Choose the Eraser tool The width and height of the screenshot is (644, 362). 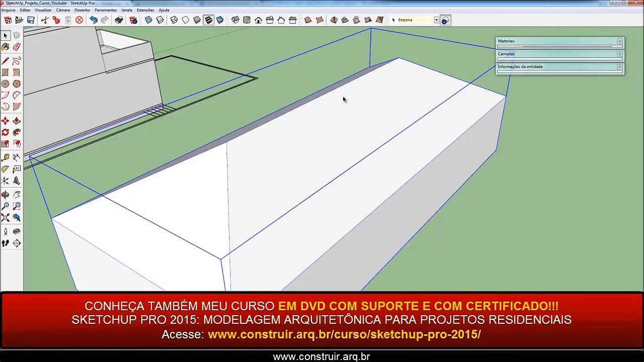click(x=17, y=47)
